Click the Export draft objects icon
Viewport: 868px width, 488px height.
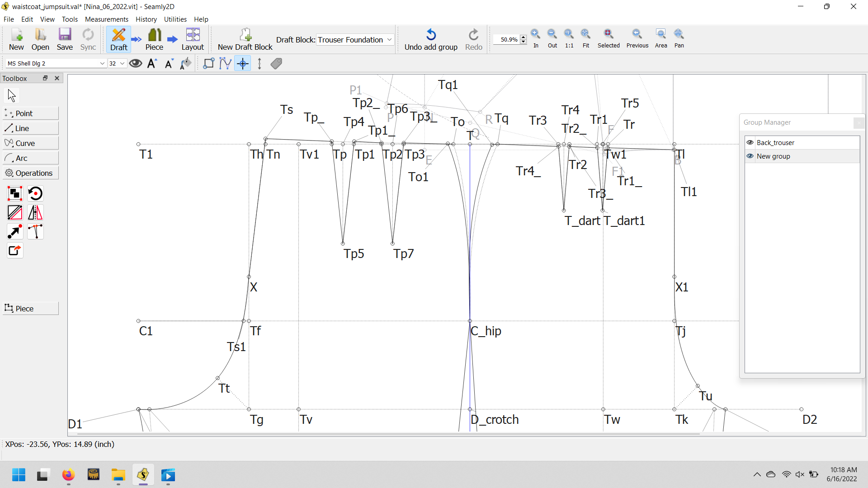(x=15, y=250)
